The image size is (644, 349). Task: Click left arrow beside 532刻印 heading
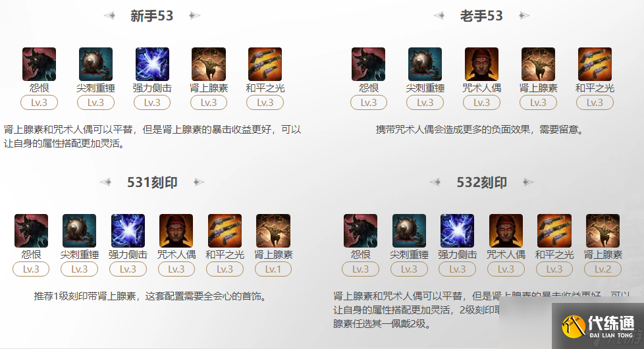point(435,182)
